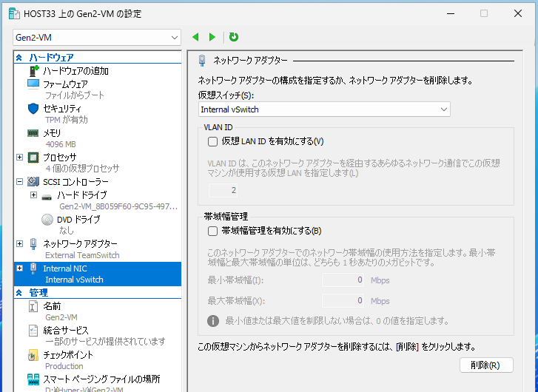The image size is (538, 392).
Task: Enable the 仮想 LAN ID checkbox
Action: click(x=212, y=141)
